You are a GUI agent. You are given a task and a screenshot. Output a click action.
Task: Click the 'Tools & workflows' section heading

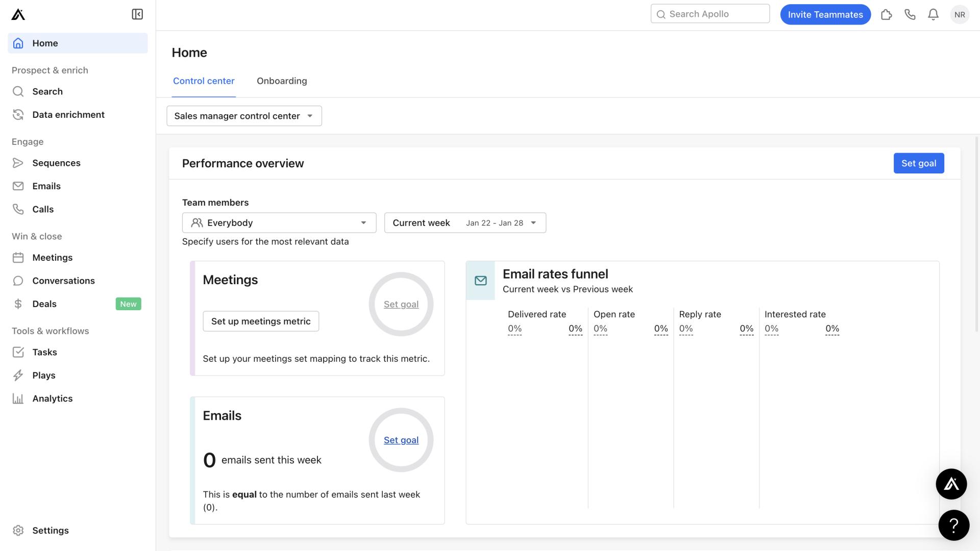click(x=51, y=331)
